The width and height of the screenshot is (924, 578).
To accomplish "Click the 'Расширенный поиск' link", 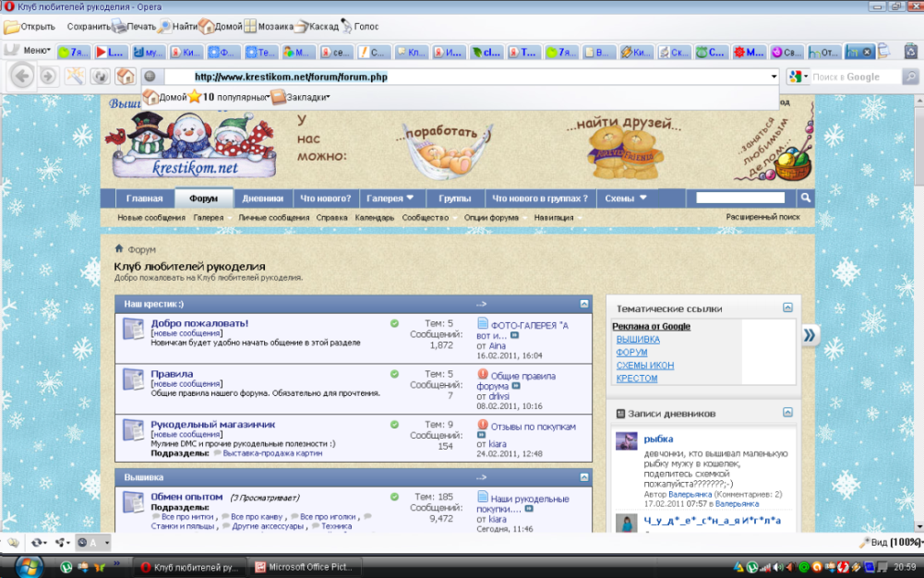I will [x=762, y=218].
